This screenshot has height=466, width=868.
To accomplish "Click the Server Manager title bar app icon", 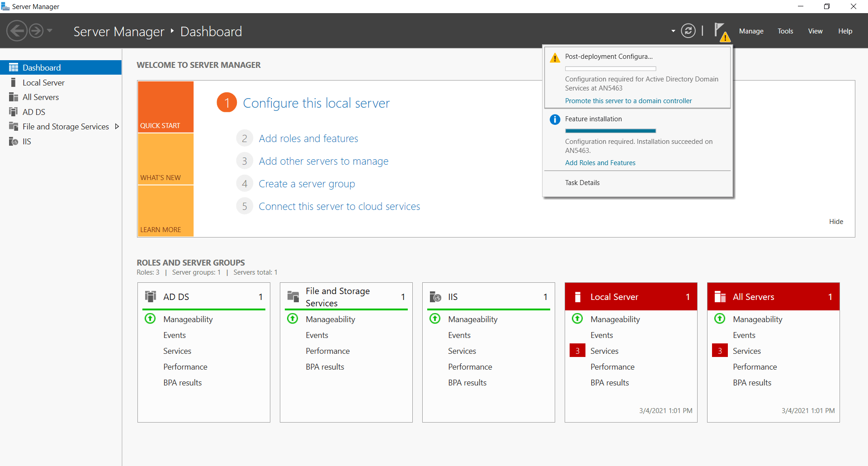I will pyautogui.click(x=5, y=6).
